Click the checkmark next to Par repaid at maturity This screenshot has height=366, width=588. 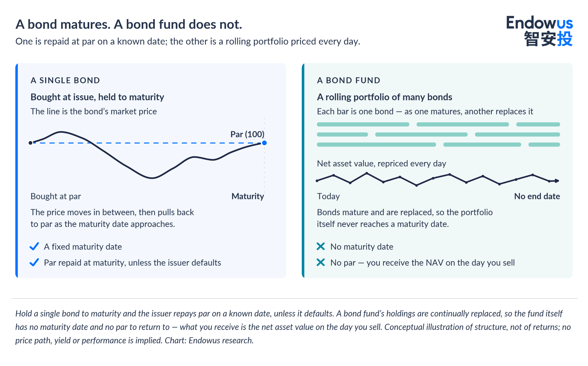coord(34,263)
